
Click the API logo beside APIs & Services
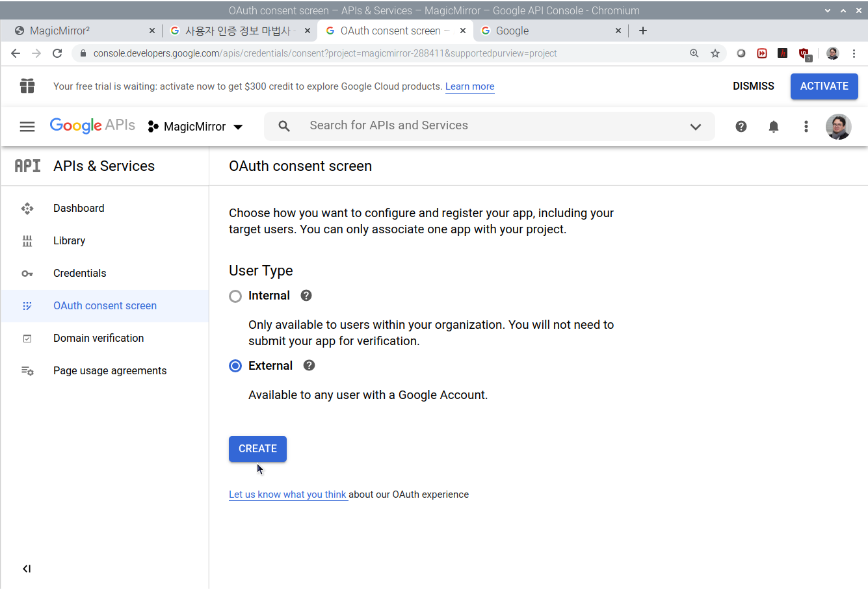coord(27,166)
